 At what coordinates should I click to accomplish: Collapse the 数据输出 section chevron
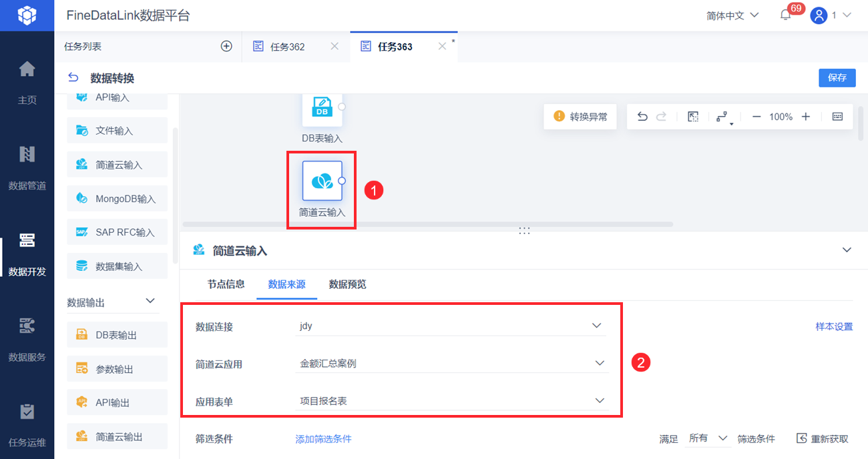pyautogui.click(x=150, y=302)
